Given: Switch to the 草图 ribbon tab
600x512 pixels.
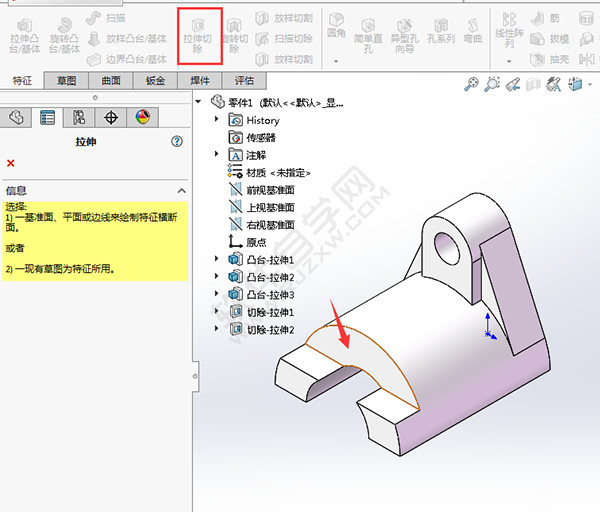Looking at the screenshot, I should click(x=66, y=81).
